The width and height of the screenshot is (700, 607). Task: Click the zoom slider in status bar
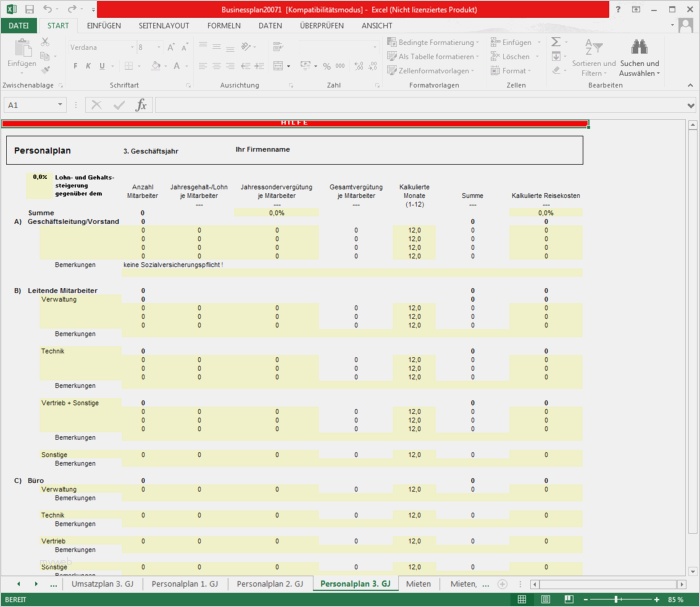coord(617,599)
